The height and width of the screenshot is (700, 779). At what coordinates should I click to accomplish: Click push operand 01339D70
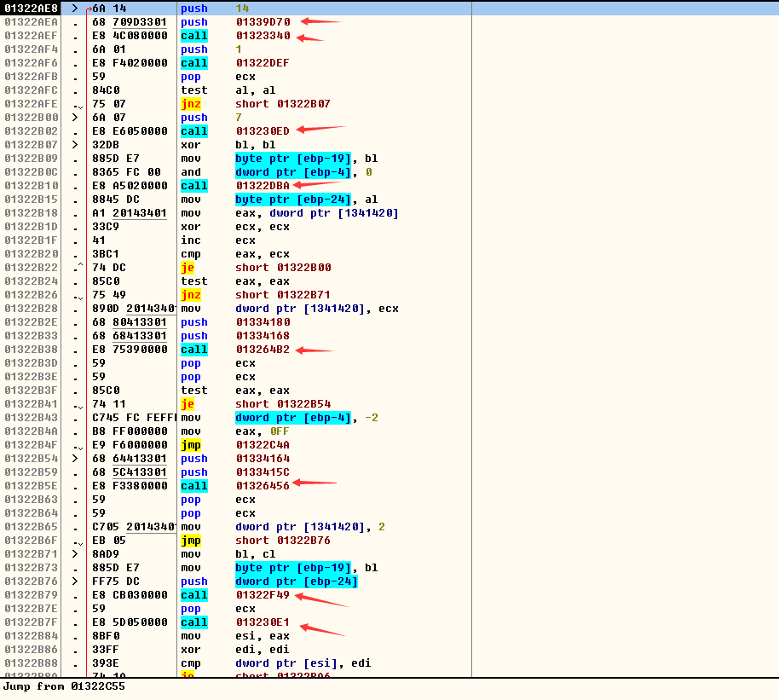[x=263, y=22]
